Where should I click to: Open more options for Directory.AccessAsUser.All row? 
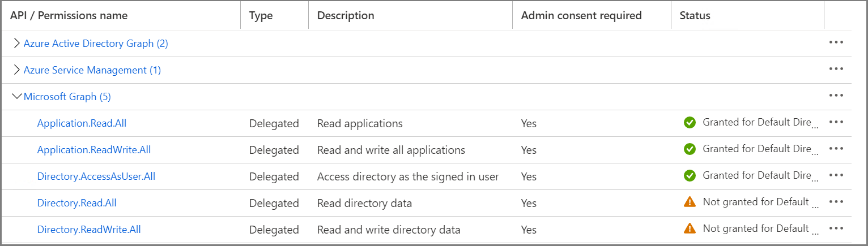tap(836, 176)
